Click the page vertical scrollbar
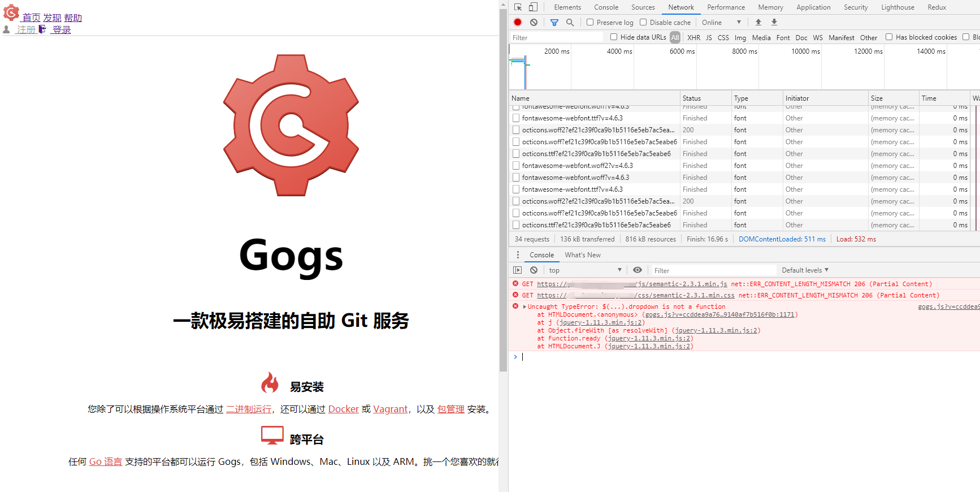Image resolution: width=980 pixels, height=492 pixels. coord(503,191)
